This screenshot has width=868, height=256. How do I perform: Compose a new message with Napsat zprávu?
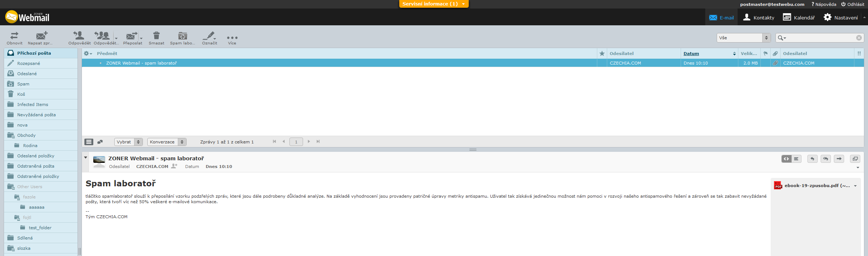(x=41, y=36)
